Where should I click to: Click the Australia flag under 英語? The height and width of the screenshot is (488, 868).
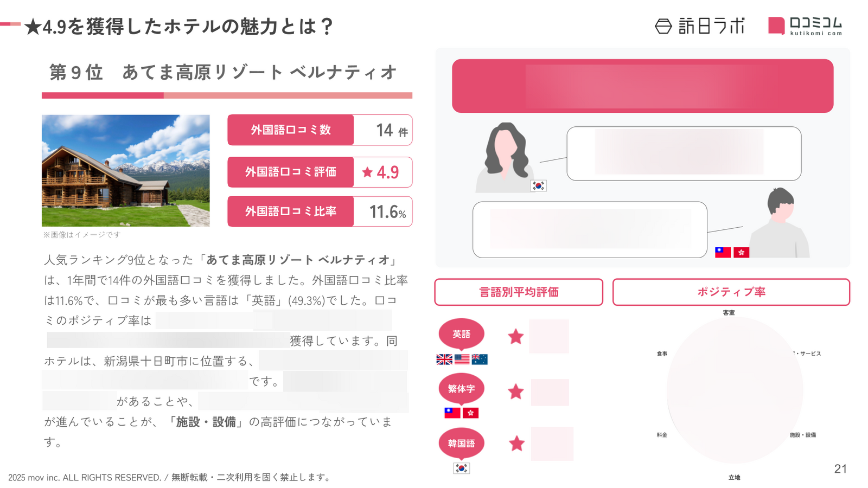coord(480,359)
